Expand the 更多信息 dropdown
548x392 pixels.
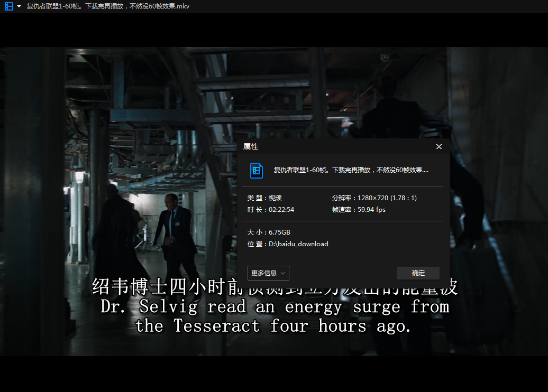pos(268,273)
